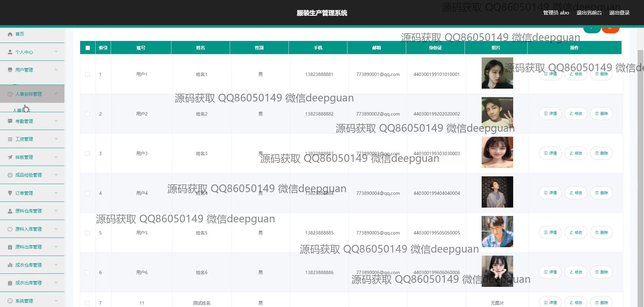Toggle the select-all checkbox in table header
The image size is (644, 307).
[x=88, y=48]
